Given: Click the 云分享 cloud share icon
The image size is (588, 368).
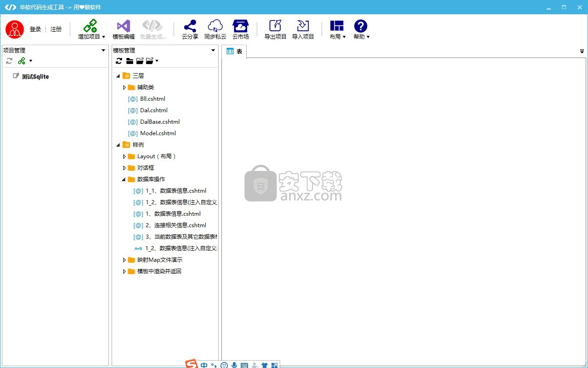Looking at the screenshot, I should pos(190,26).
